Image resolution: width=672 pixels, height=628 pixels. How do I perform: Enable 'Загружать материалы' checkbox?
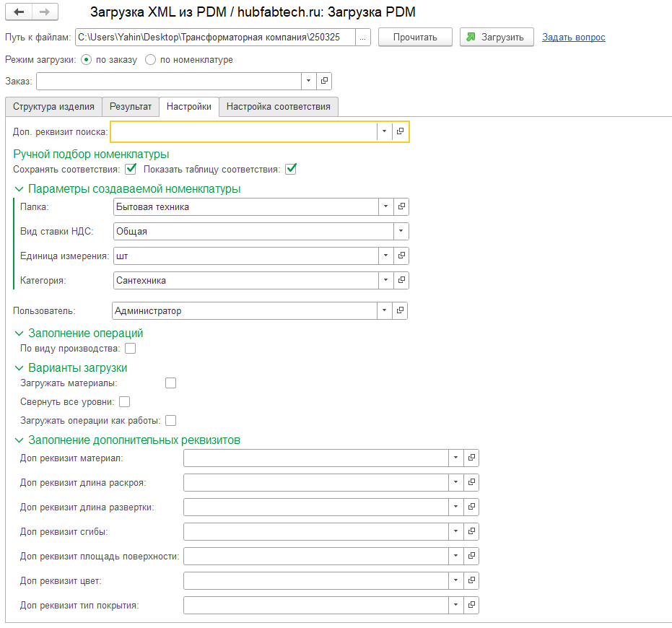pos(170,383)
